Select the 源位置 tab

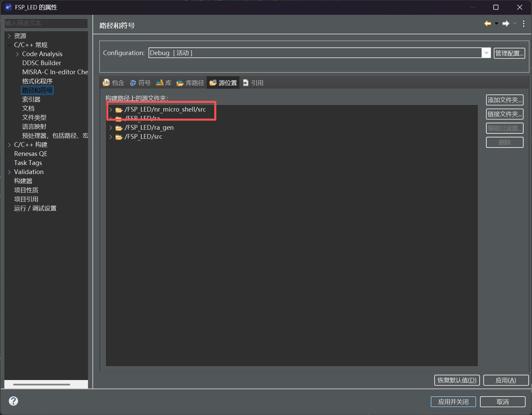(223, 83)
